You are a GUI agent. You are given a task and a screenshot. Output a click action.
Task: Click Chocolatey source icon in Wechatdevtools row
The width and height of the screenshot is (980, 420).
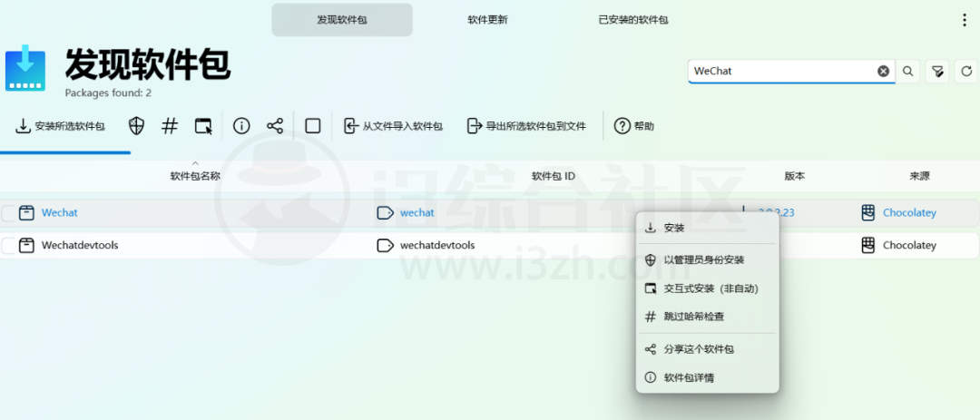coord(867,246)
